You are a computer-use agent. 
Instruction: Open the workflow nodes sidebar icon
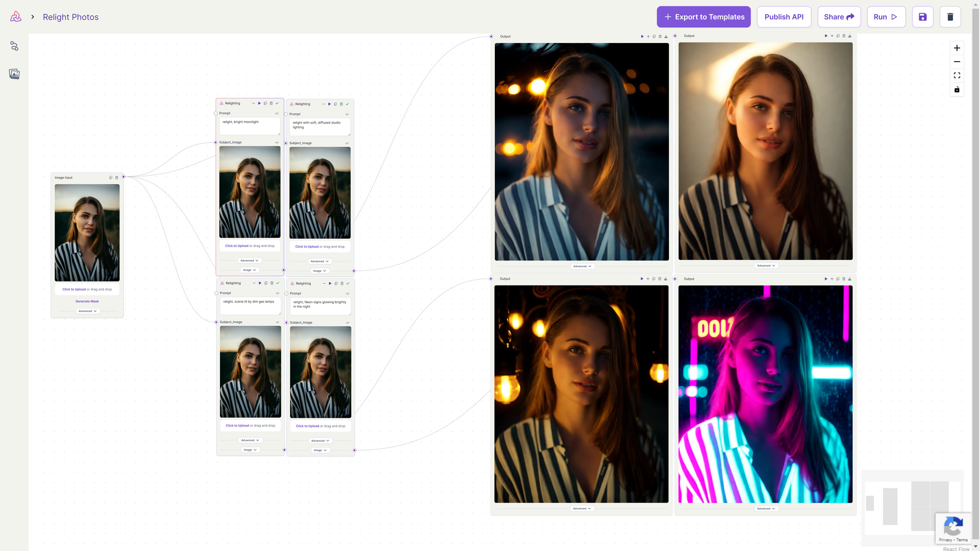tap(14, 46)
